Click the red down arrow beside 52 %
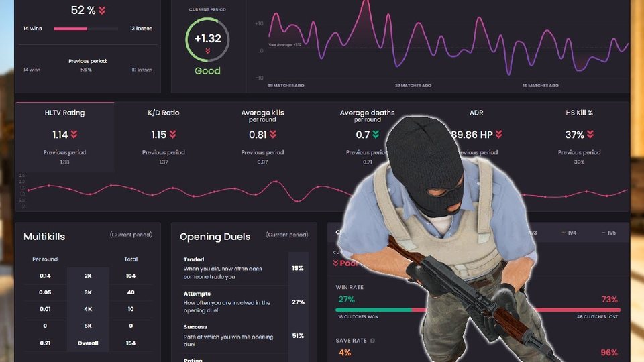The width and height of the screenshot is (644, 362). pyautogui.click(x=102, y=11)
